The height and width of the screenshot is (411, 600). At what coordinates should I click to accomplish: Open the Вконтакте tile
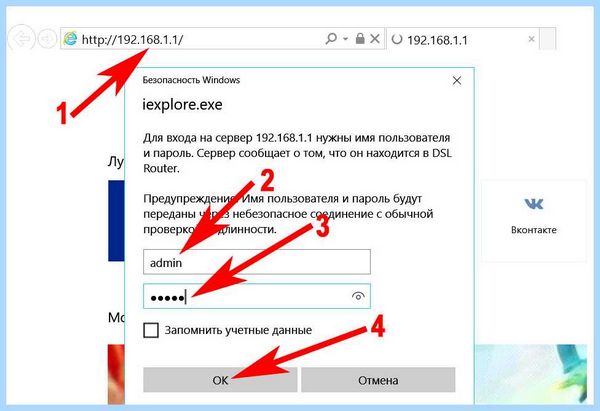[x=534, y=221]
